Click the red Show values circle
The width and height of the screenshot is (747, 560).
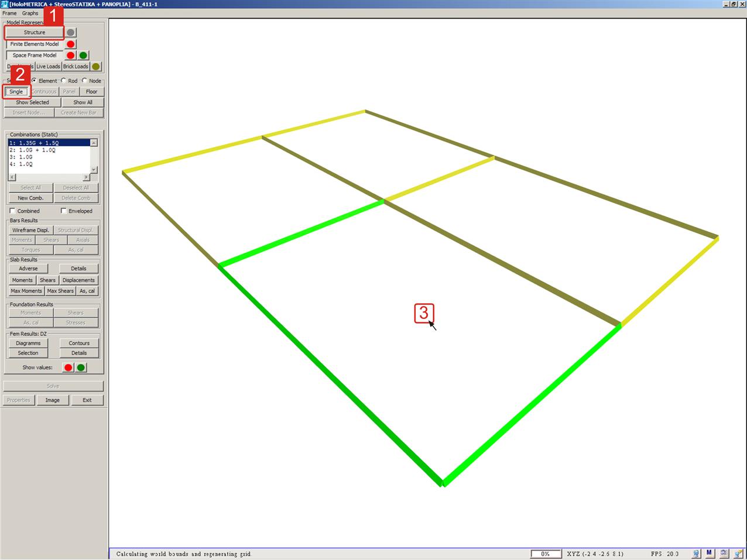[x=68, y=367]
